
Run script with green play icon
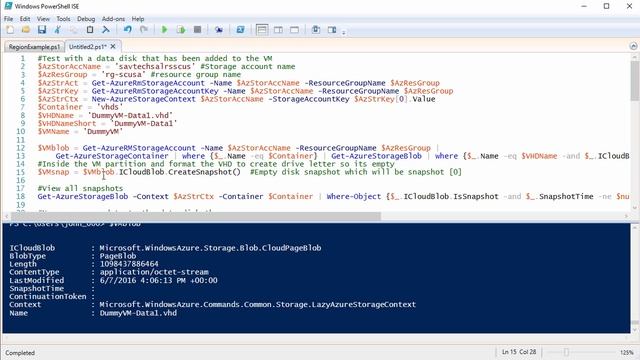[164, 30]
